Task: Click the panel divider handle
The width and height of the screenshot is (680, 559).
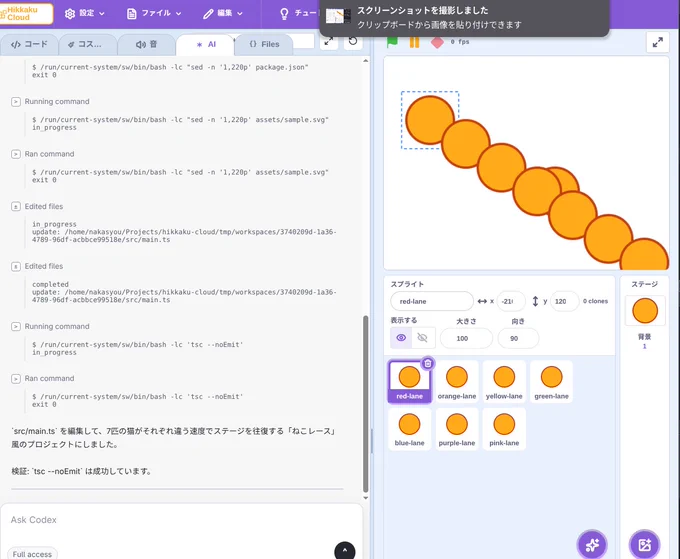Action: pyautogui.click(x=372, y=441)
